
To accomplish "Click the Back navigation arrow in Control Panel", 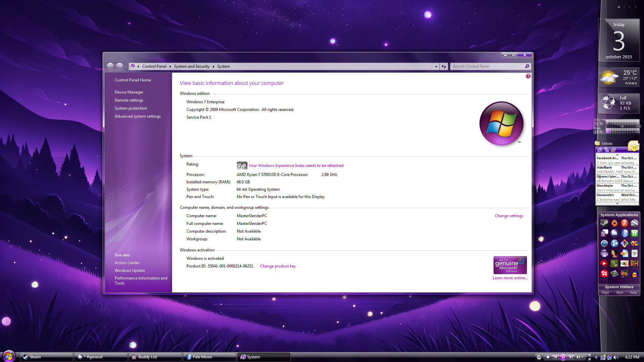I will coord(110,66).
